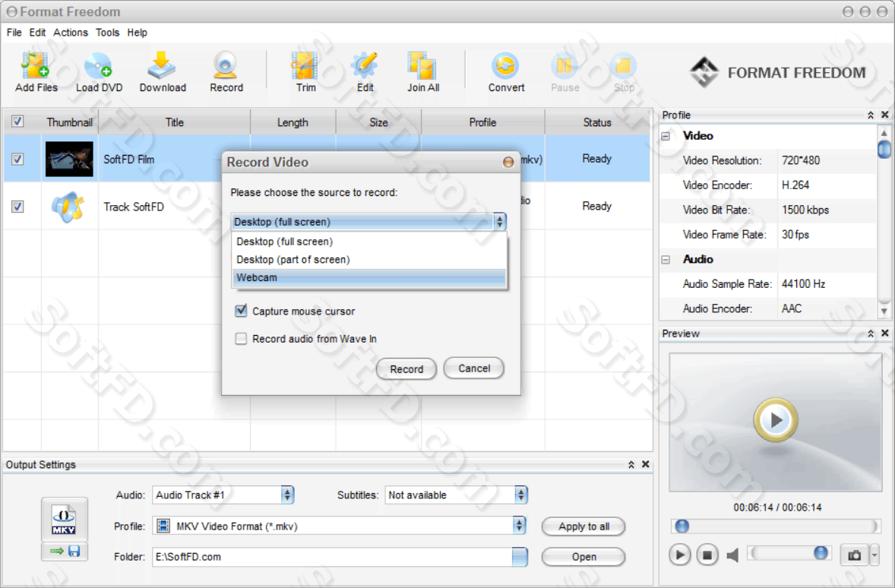895x588 pixels.
Task: Start conversion with the Convert icon
Action: [506, 72]
